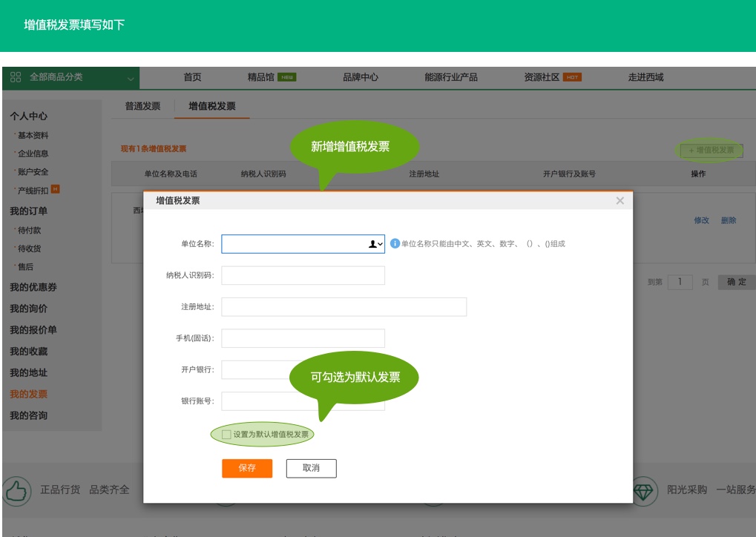Click the orange 保存 button
This screenshot has height=537, width=756.
coord(247,468)
